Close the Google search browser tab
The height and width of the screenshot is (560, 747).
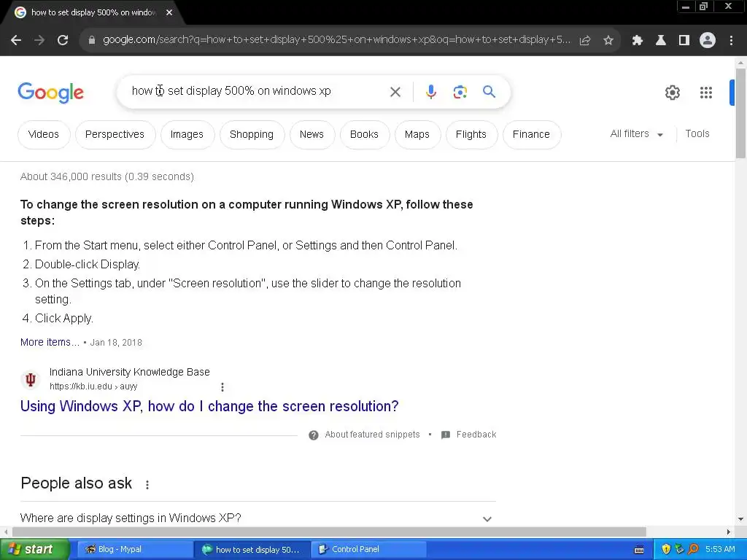[x=169, y=12]
